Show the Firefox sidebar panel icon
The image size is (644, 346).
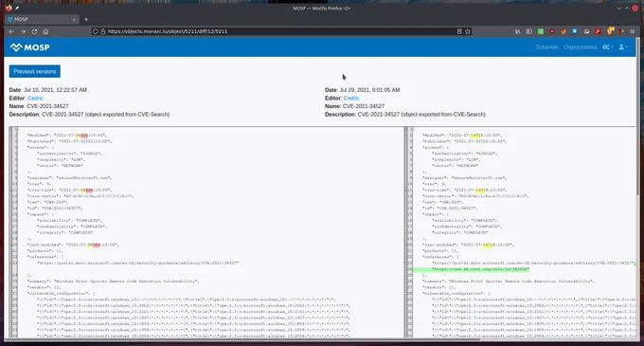point(529,31)
